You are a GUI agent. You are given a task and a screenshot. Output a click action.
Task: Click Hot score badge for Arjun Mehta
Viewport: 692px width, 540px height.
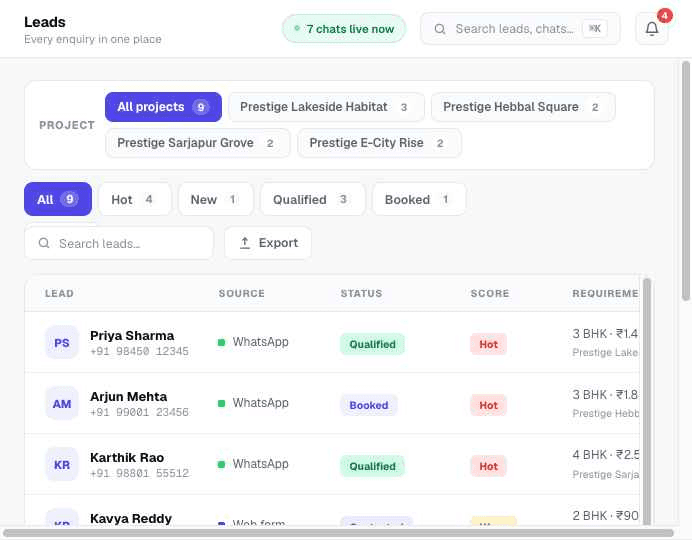(x=488, y=405)
